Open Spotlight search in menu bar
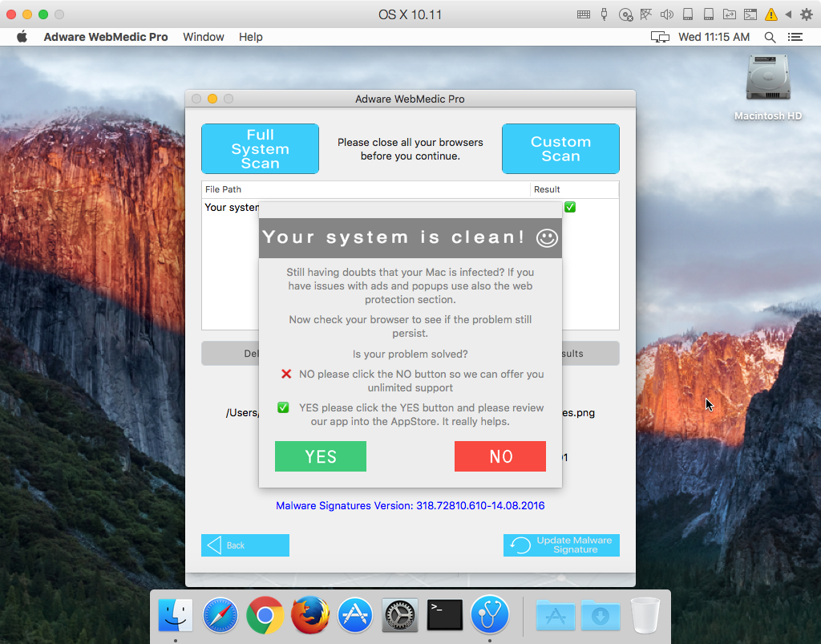821x644 pixels. coord(770,37)
